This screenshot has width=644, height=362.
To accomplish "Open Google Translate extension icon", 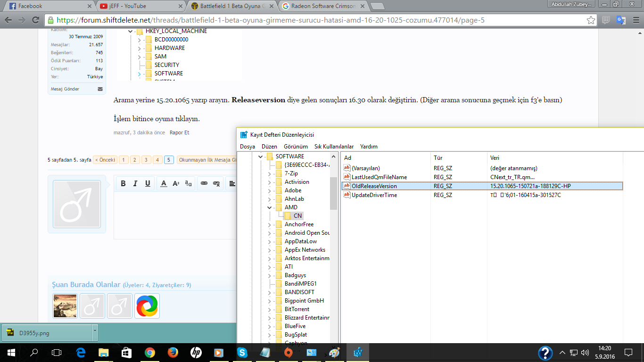I will point(621,20).
